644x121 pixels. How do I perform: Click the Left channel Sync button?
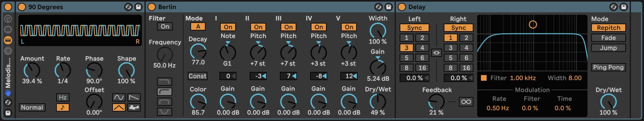pyautogui.click(x=414, y=28)
